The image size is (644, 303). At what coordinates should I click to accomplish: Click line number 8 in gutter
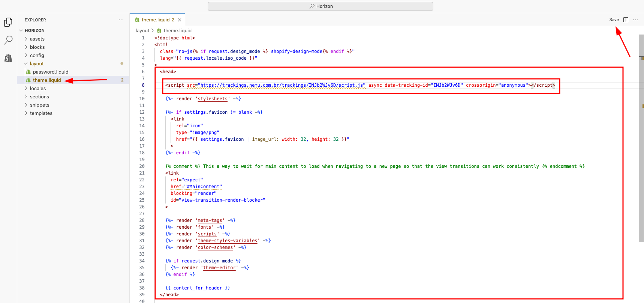click(143, 85)
